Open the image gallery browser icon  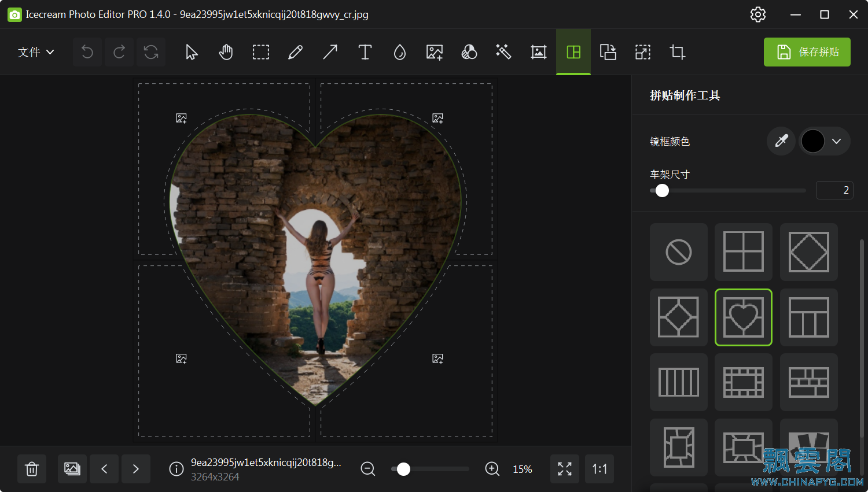coord(72,469)
